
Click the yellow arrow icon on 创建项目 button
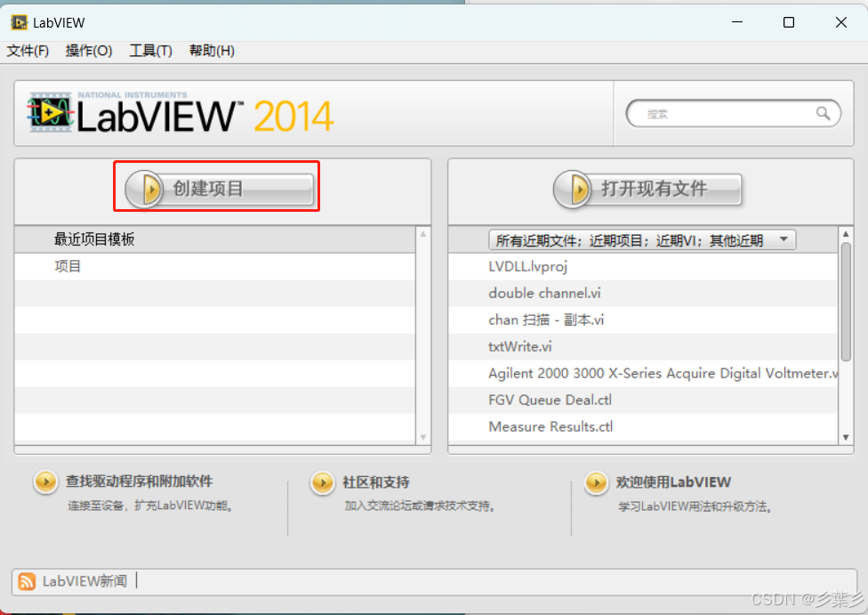pos(145,187)
